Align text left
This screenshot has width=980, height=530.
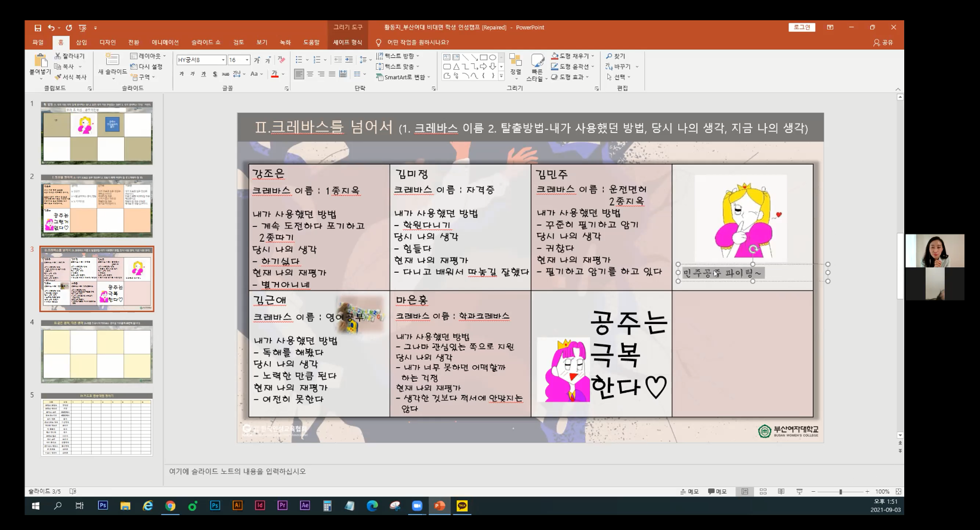pyautogui.click(x=299, y=74)
